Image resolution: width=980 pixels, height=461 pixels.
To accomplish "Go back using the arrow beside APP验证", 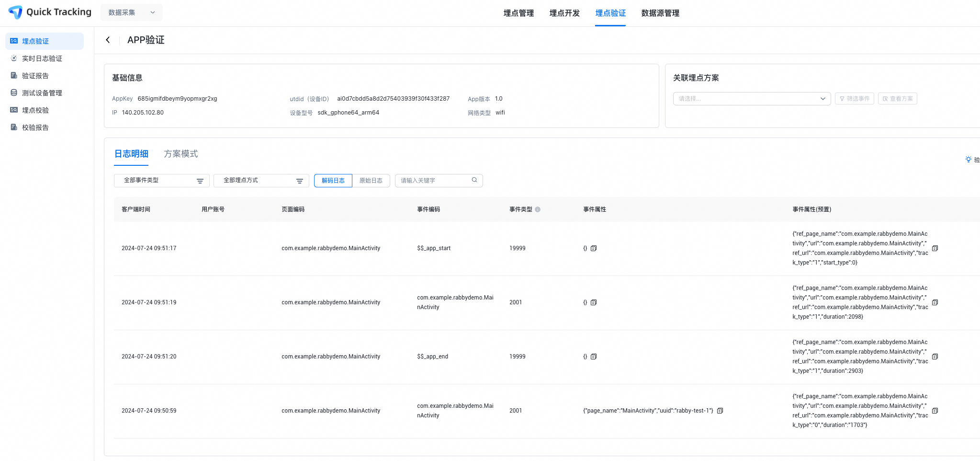I will coord(108,40).
